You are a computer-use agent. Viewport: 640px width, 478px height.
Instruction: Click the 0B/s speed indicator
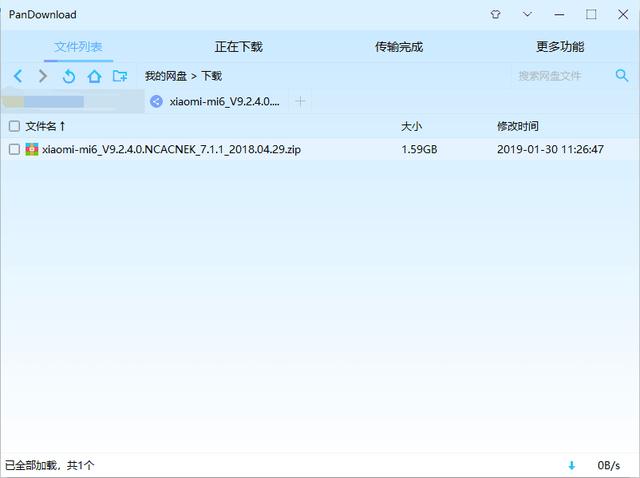click(609, 465)
